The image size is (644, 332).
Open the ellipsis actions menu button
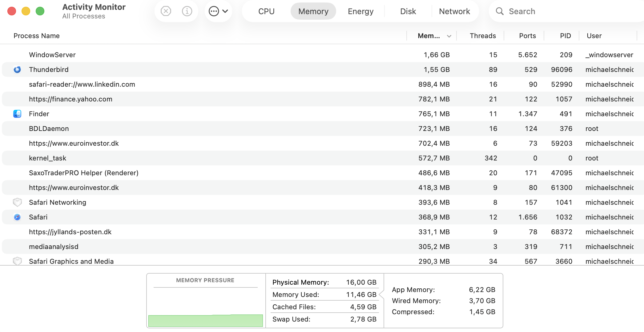point(218,11)
